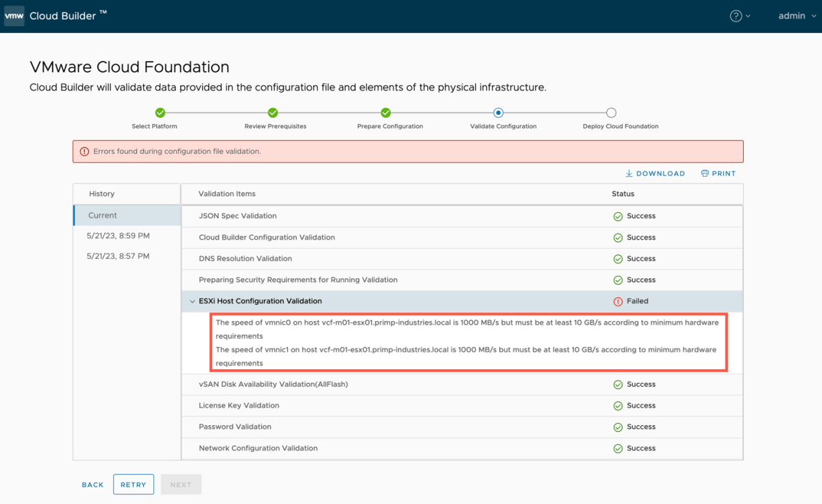The height and width of the screenshot is (504, 822).
Task: Click the Prepare Configuration step label
Action: point(390,127)
